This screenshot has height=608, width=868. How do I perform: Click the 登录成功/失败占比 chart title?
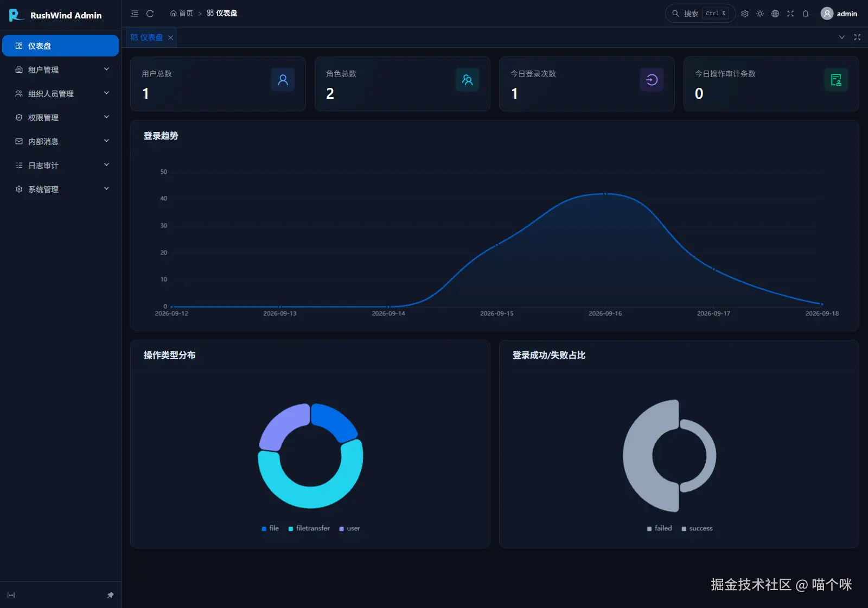549,355
